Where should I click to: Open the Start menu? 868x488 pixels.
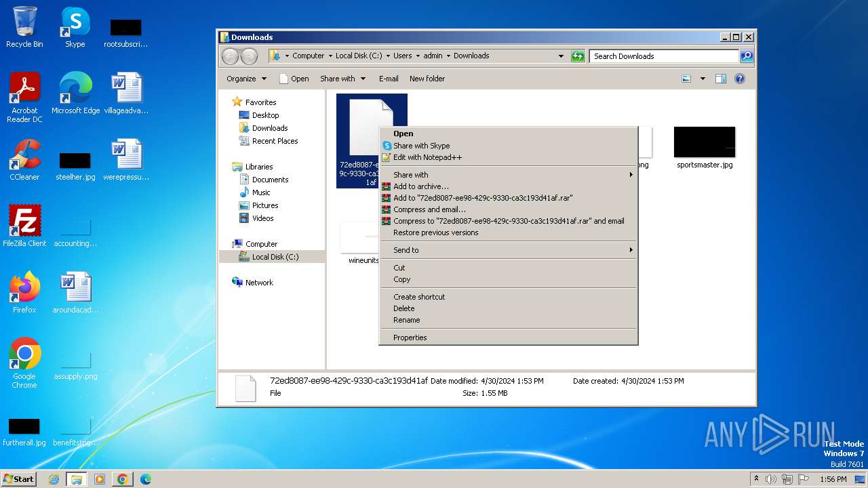click(19, 479)
